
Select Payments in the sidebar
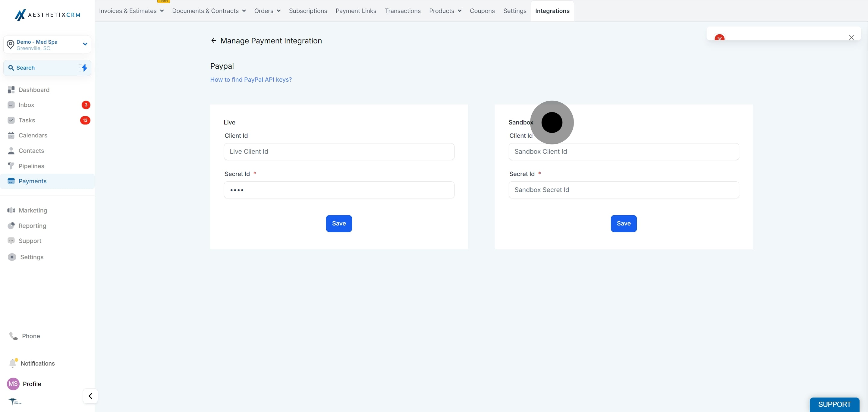47,181
